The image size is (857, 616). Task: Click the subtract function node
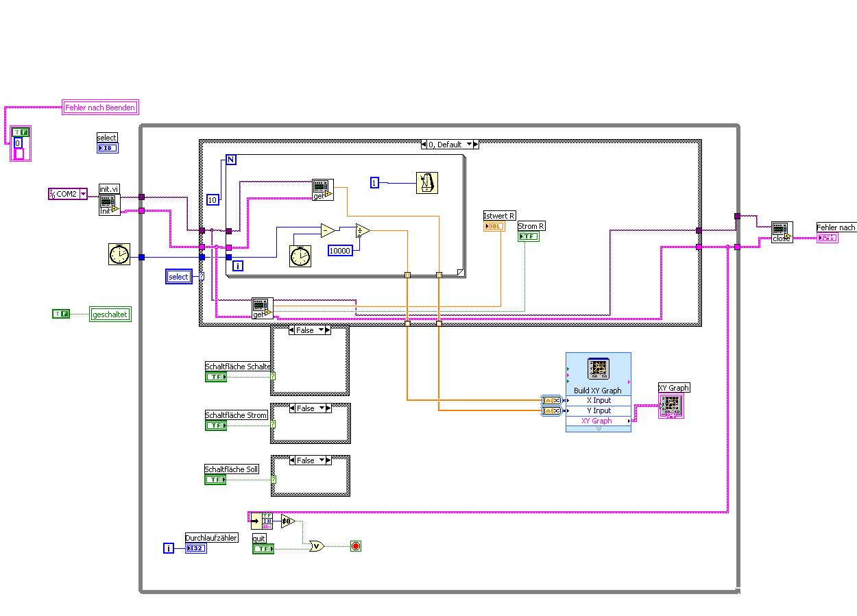click(x=328, y=230)
